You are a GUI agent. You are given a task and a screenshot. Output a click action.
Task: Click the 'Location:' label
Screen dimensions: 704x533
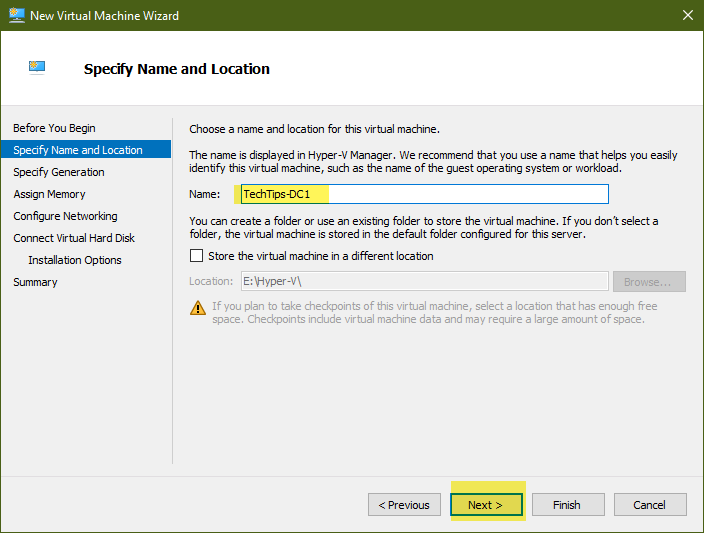(x=211, y=281)
